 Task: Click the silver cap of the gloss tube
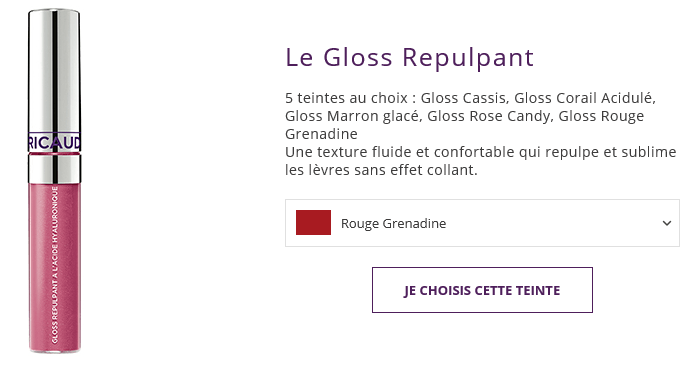[54, 71]
